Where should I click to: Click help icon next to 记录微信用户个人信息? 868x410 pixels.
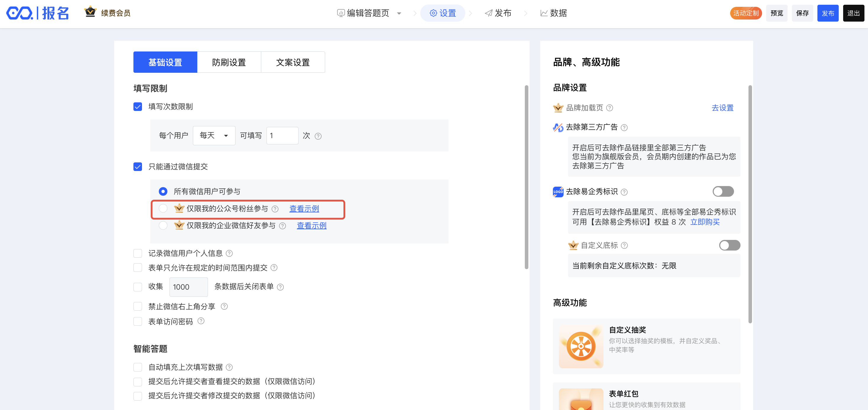(229, 253)
